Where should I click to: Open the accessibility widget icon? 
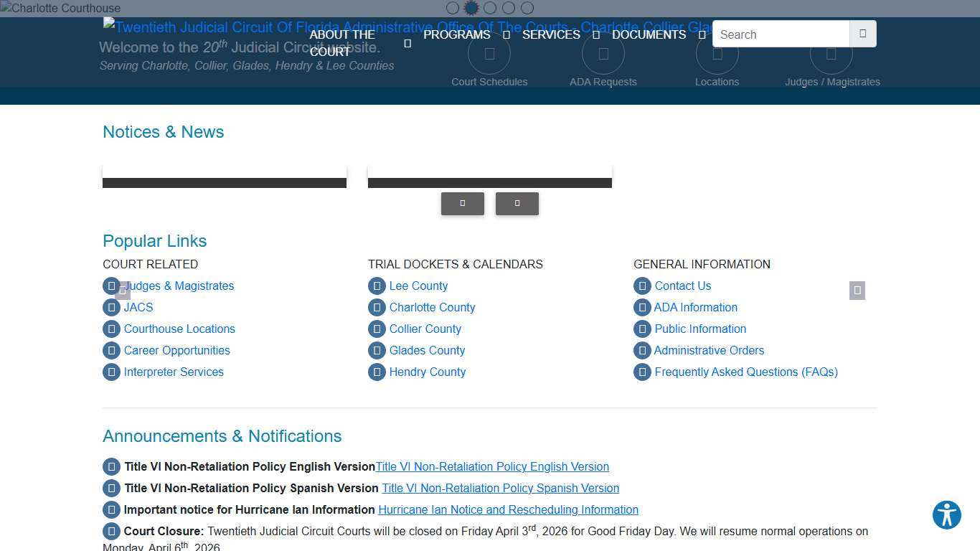click(946, 515)
